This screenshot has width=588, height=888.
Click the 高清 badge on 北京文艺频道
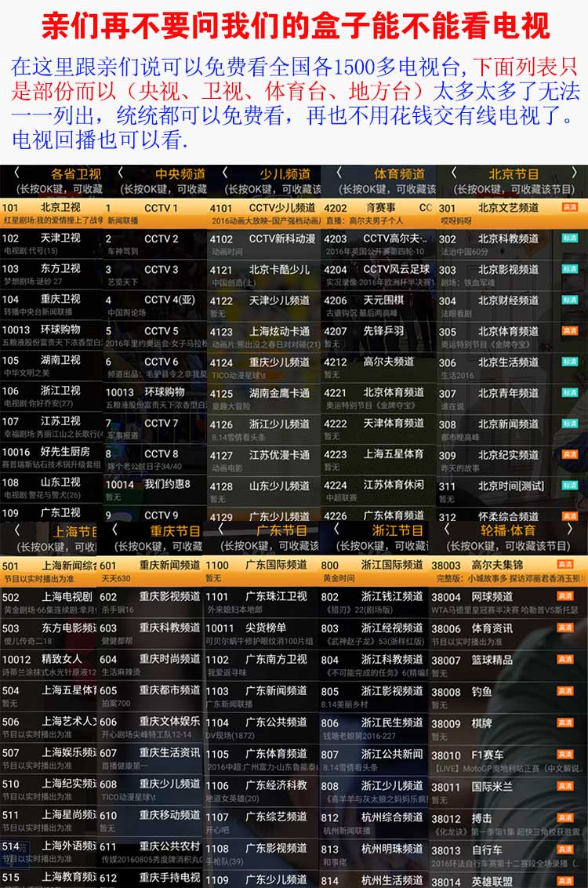pyautogui.click(x=569, y=207)
